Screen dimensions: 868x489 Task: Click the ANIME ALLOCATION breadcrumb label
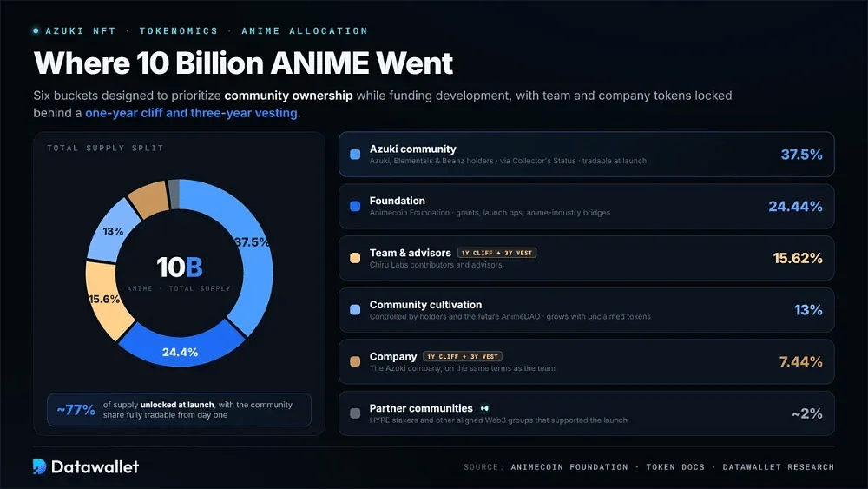pos(305,31)
